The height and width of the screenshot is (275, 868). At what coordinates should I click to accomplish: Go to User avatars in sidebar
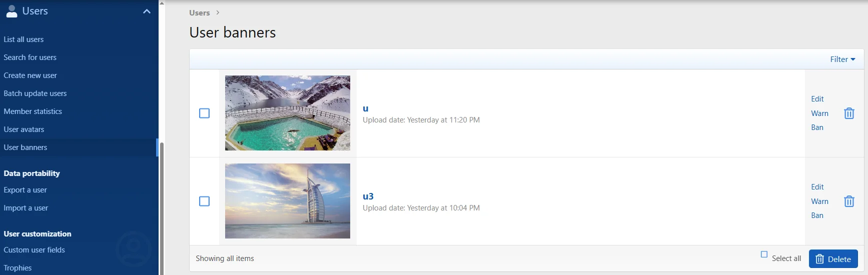(x=24, y=129)
